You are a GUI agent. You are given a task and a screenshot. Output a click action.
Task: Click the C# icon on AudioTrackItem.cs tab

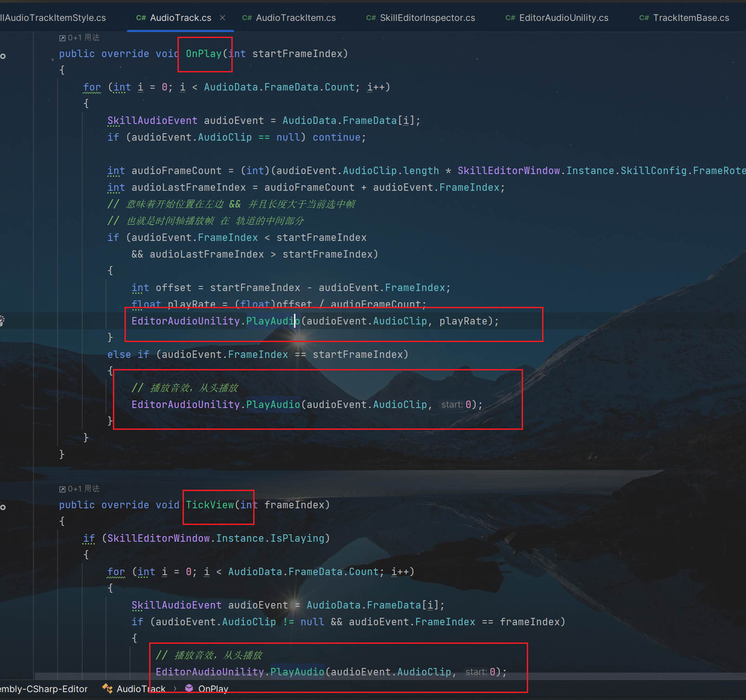pos(247,18)
